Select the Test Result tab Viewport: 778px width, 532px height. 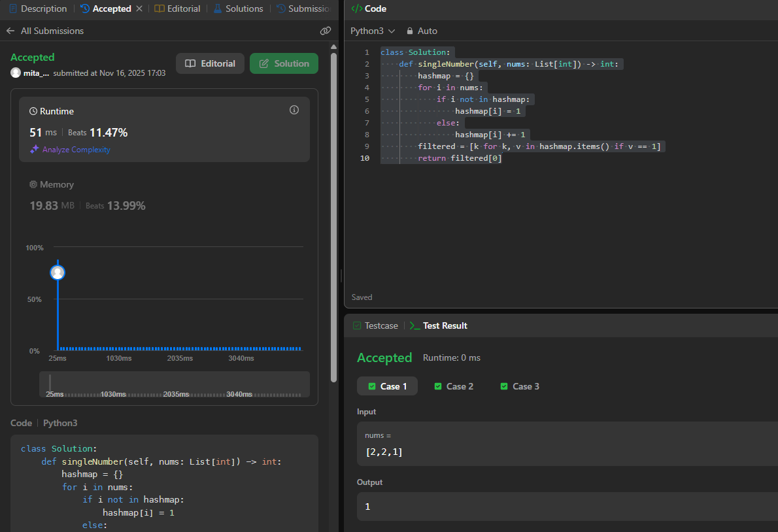pos(439,325)
